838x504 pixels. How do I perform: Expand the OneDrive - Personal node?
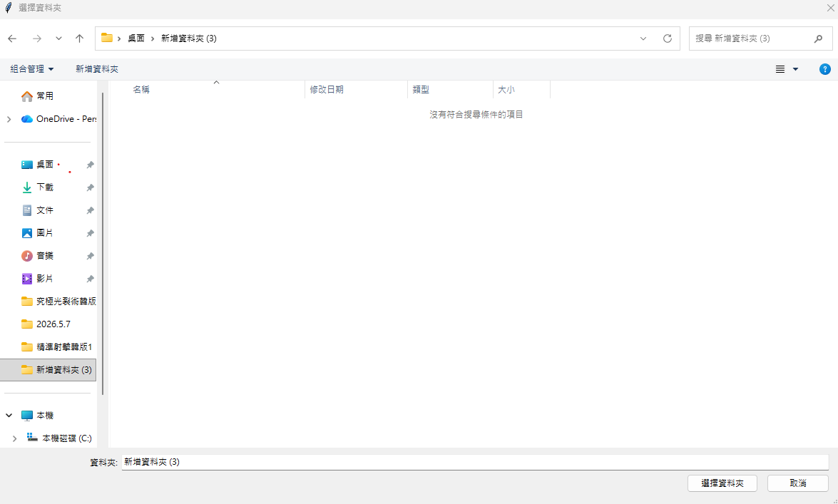[9, 119]
